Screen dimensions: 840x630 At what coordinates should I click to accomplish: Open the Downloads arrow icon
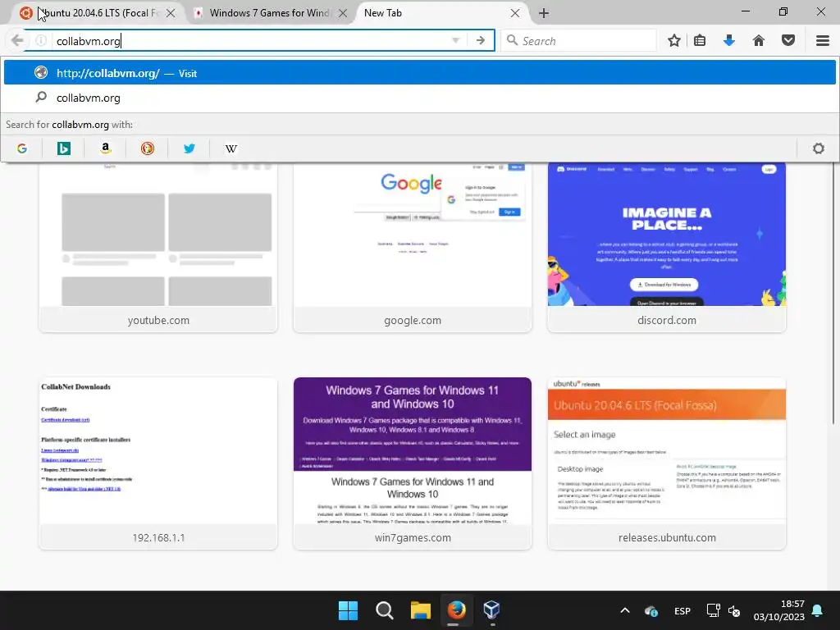(x=728, y=40)
